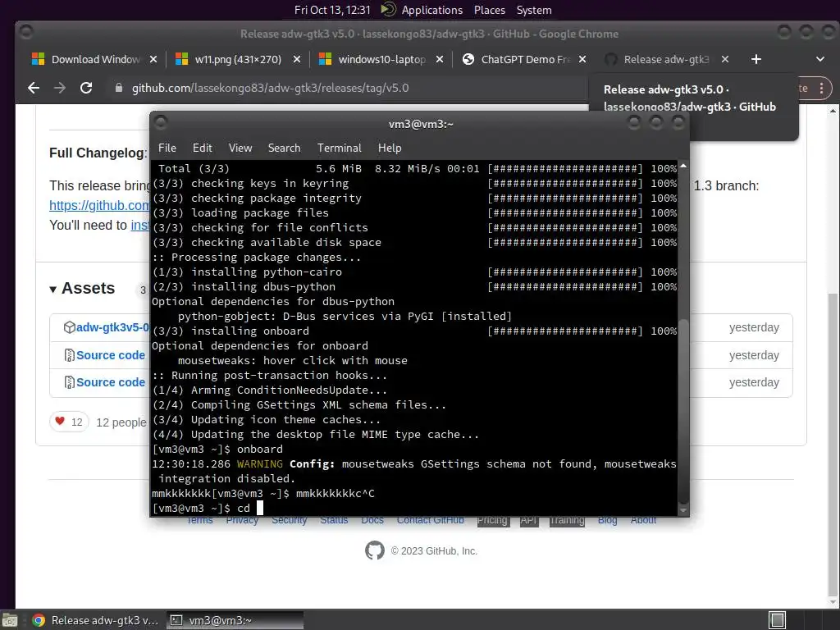This screenshot has height=630, width=840.
Task: Switch to vm3@vm3 terminal in taskbar
Action: [x=235, y=620]
